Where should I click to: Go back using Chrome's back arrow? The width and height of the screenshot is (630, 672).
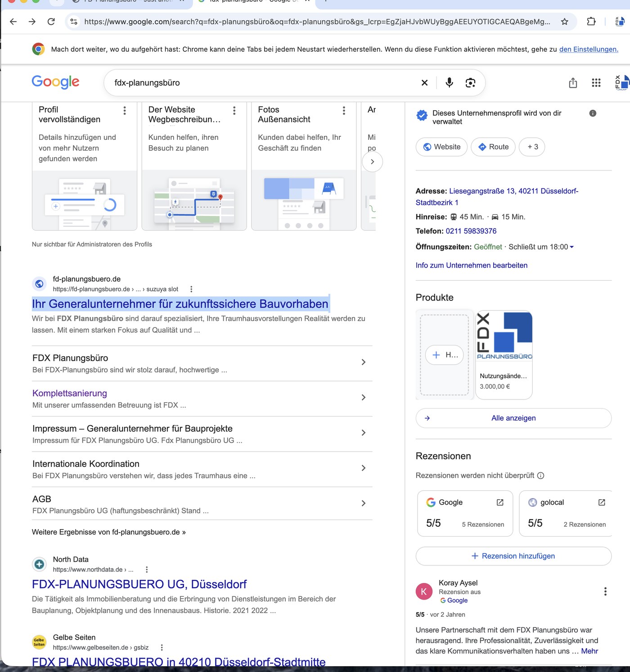tap(13, 22)
